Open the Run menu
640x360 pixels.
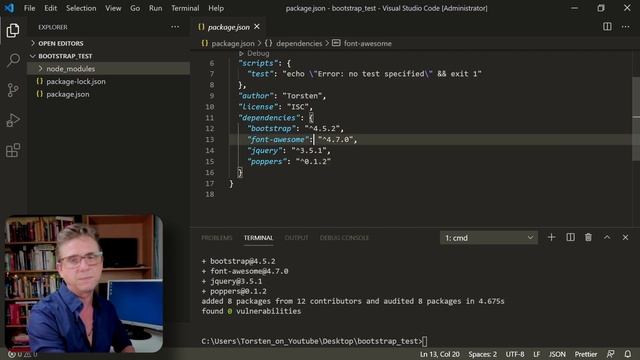coord(155,8)
